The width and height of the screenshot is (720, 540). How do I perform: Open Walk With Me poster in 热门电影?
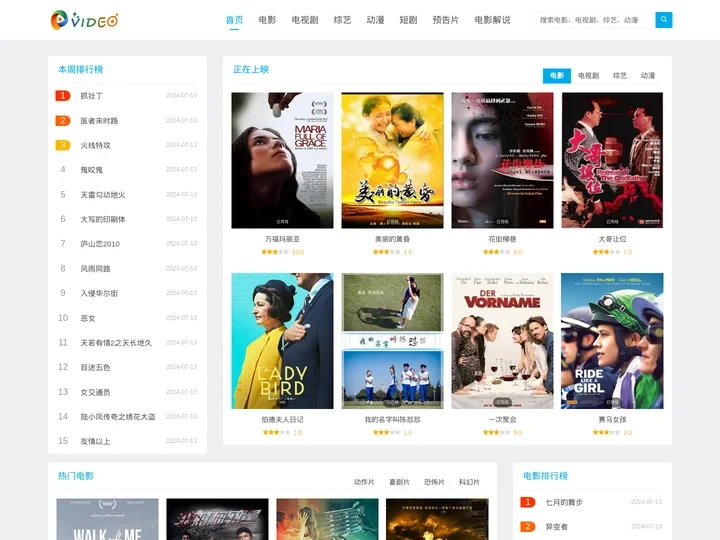(x=107, y=519)
